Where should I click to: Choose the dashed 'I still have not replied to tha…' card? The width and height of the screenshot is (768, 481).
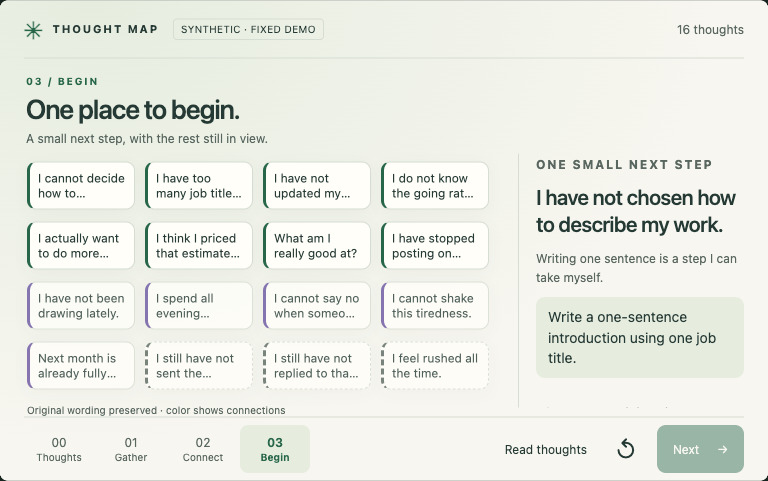click(316, 365)
